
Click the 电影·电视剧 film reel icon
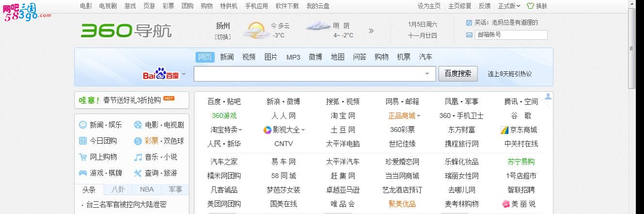[x=138, y=125]
